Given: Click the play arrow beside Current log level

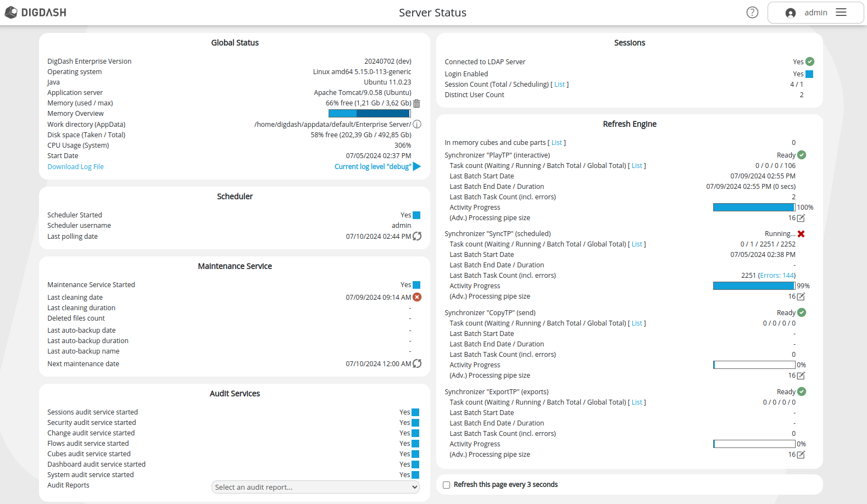Looking at the screenshot, I should 417,167.
